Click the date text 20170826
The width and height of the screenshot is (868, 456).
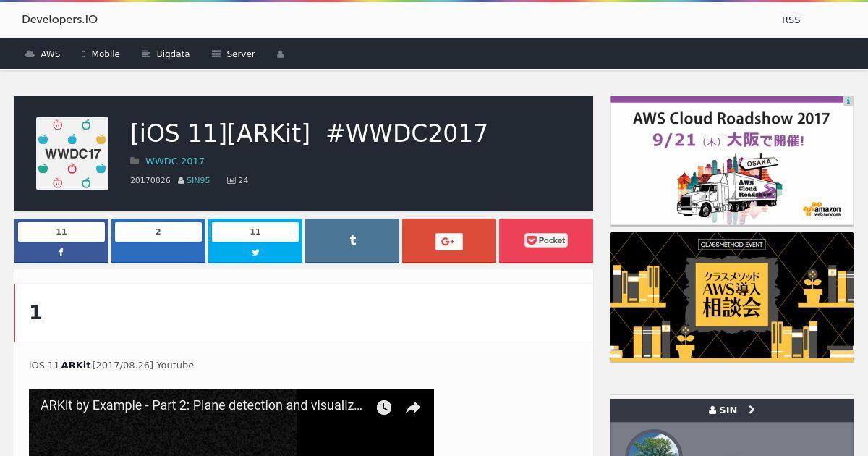pos(150,180)
